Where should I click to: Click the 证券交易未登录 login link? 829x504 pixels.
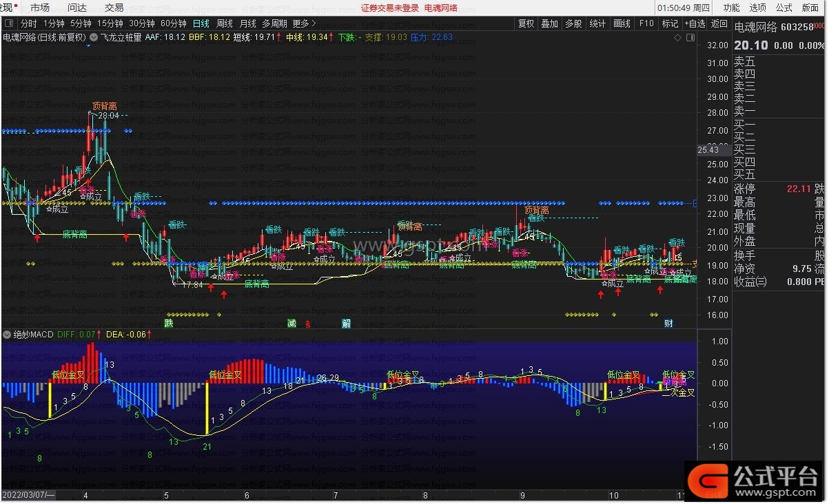[390, 8]
